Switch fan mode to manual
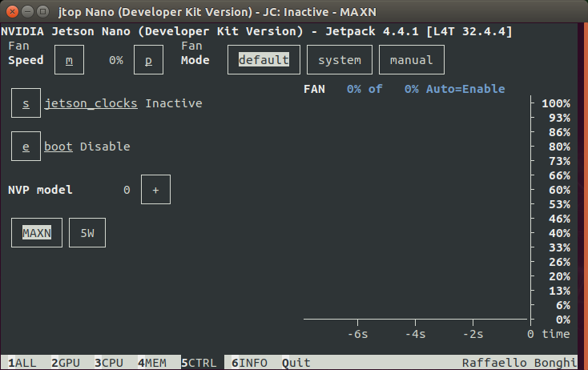 coord(412,60)
